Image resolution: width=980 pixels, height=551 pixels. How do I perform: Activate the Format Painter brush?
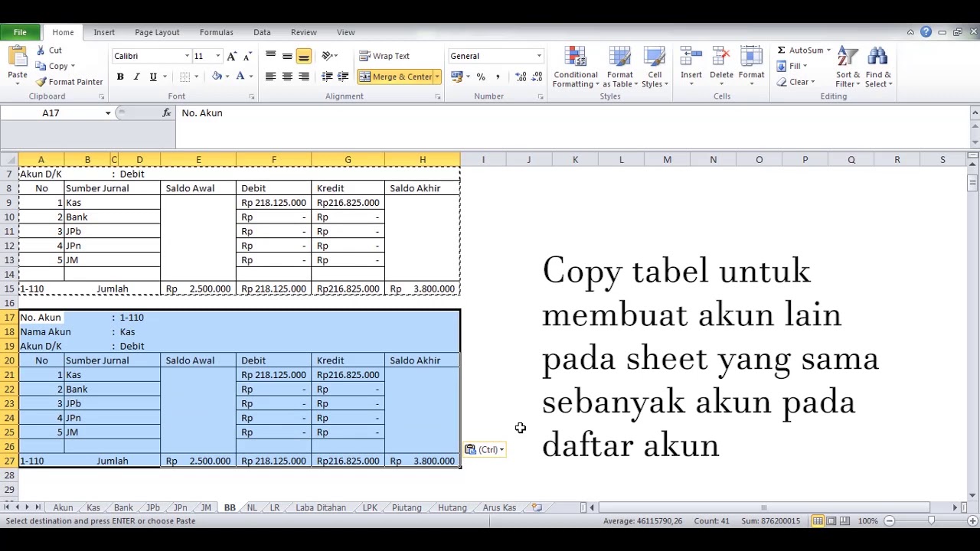[69, 82]
